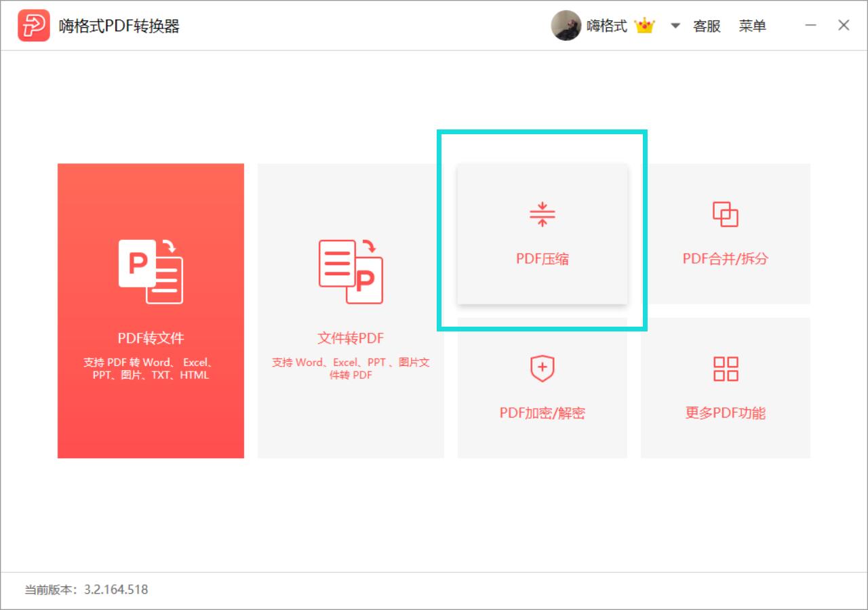This screenshot has width=868, height=610.
Task: Open the 客服 customer service link
Action: [x=707, y=26]
